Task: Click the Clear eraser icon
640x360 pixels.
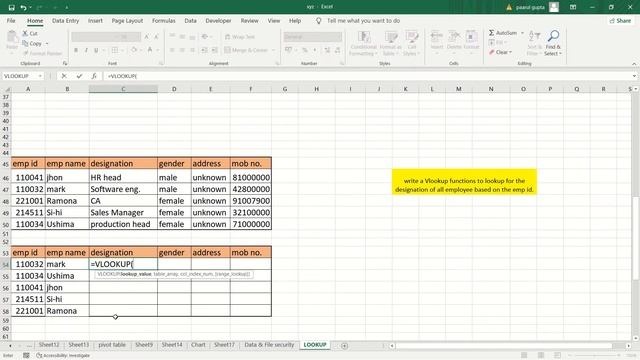Action: [492, 52]
